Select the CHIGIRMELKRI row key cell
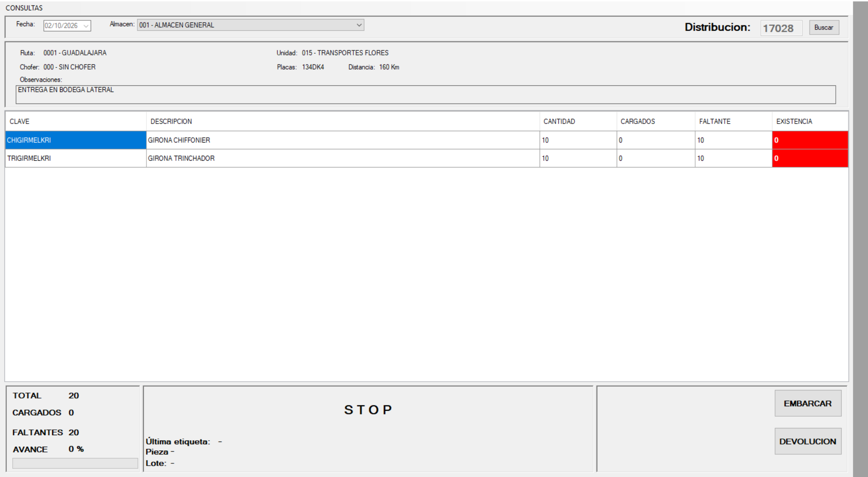 point(76,140)
